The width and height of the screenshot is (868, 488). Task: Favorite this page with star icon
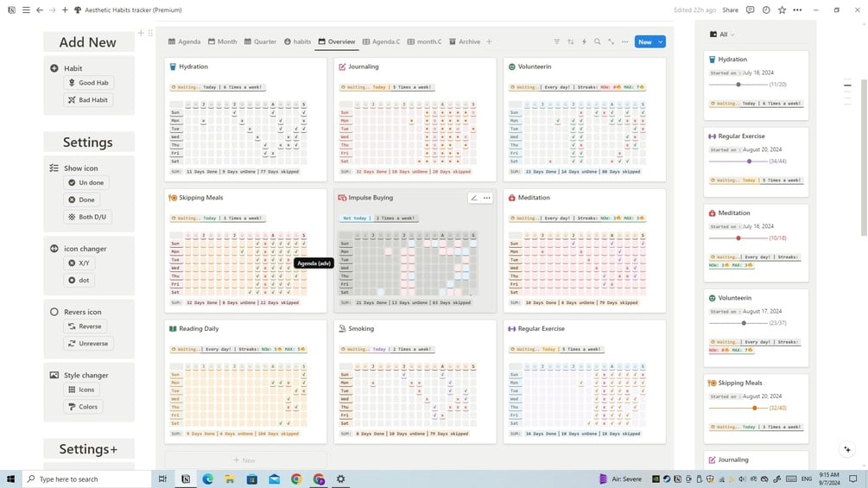click(x=782, y=10)
